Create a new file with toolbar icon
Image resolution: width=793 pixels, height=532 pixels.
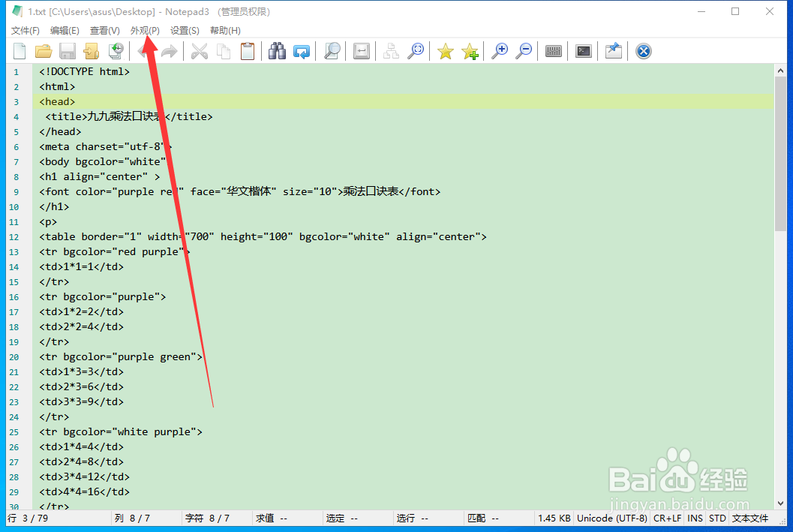click(20, 51)
